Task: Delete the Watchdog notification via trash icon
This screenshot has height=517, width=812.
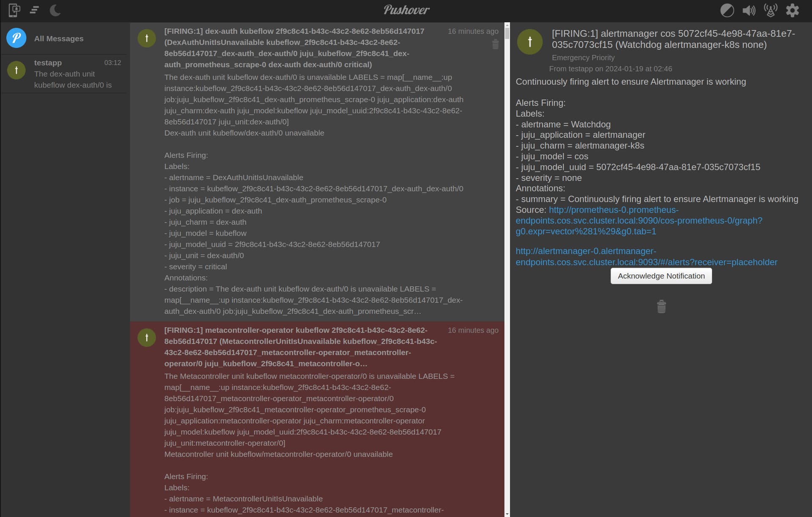Action: pyautogui.click(x=661, y=306)
